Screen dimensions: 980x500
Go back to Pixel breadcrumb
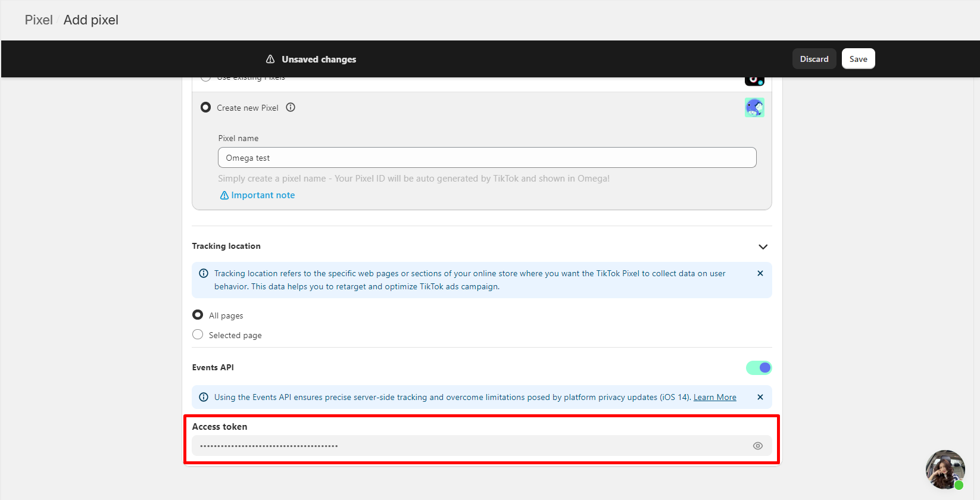[x=39, y=20]
